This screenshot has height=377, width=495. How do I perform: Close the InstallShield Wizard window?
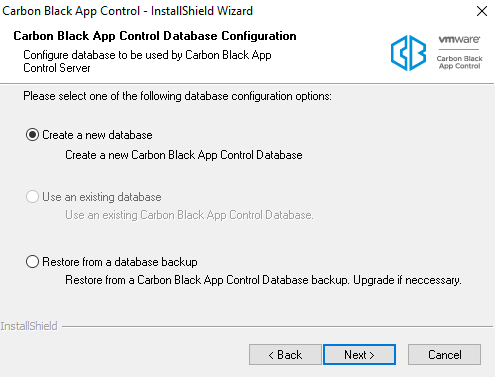click(482, 11)
